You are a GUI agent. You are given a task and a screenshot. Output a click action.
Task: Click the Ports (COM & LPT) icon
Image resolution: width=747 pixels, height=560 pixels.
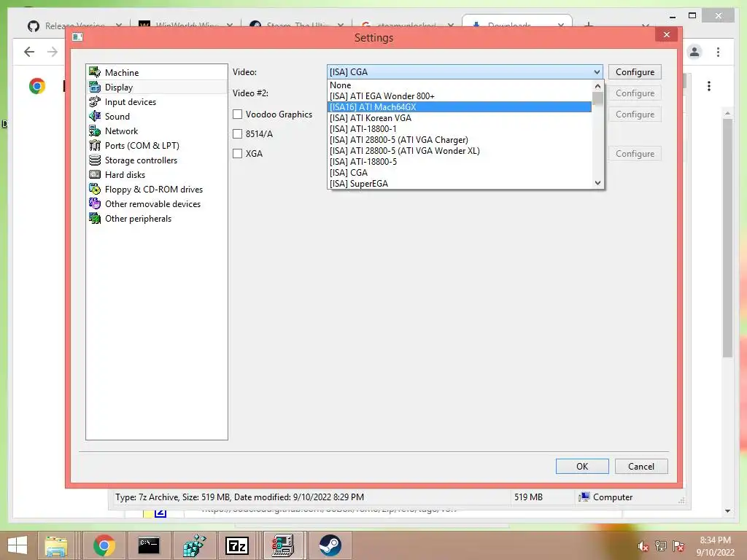point(95,145)
